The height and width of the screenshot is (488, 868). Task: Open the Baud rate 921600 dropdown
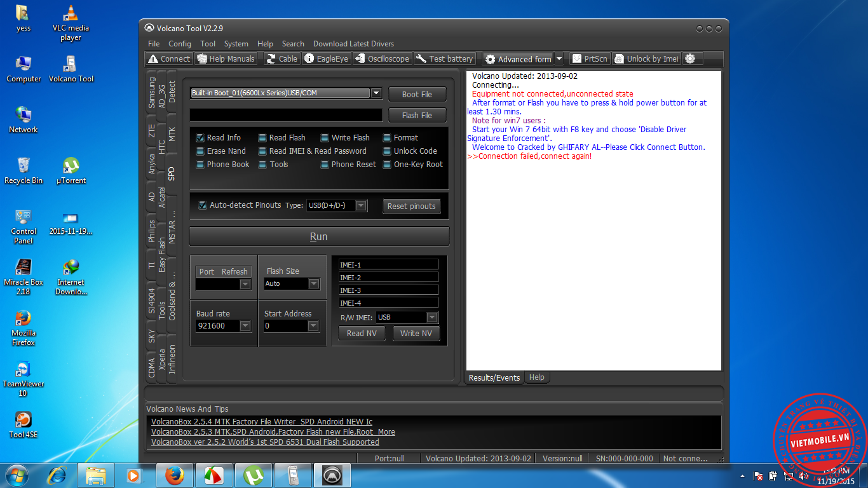245,325
